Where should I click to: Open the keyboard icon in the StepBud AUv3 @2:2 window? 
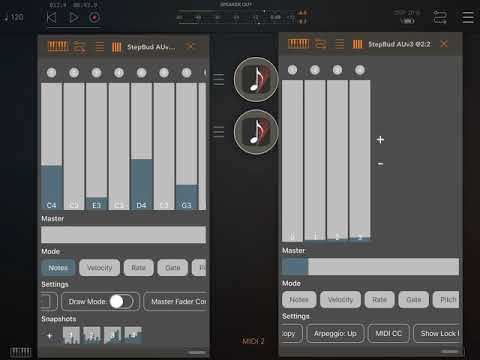pos(298,44)
